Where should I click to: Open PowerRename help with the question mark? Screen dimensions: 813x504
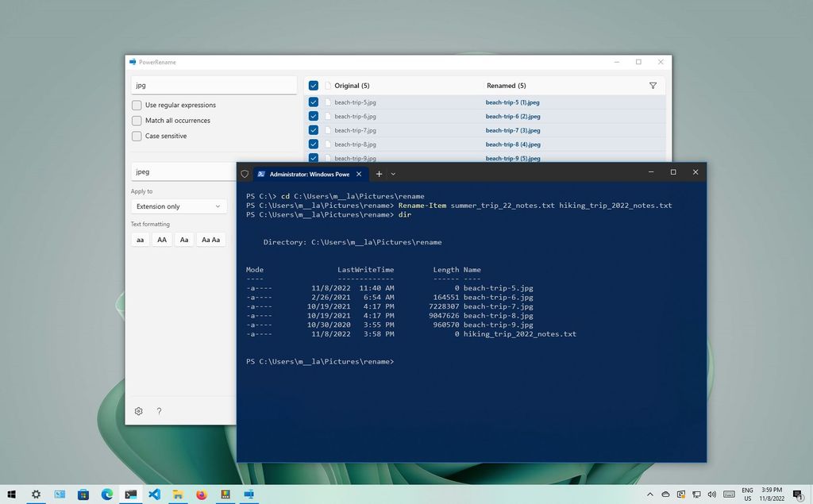(159, 411)
